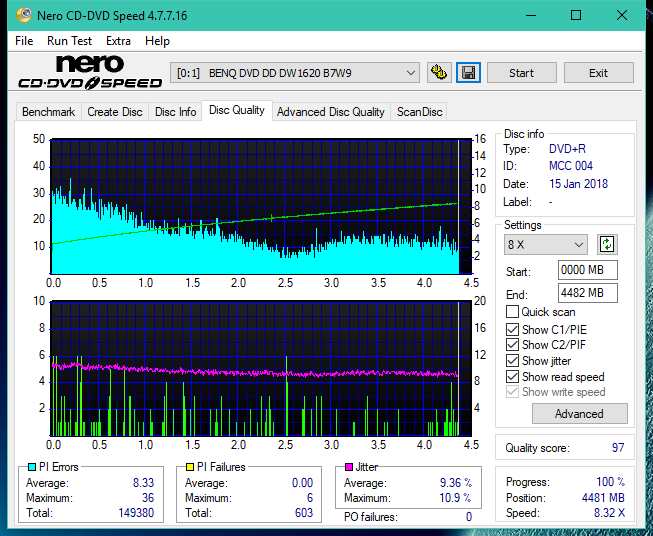
Task: Click the PI Errors maximum 36
Action: pyautogui.click(x=148, y=498)
